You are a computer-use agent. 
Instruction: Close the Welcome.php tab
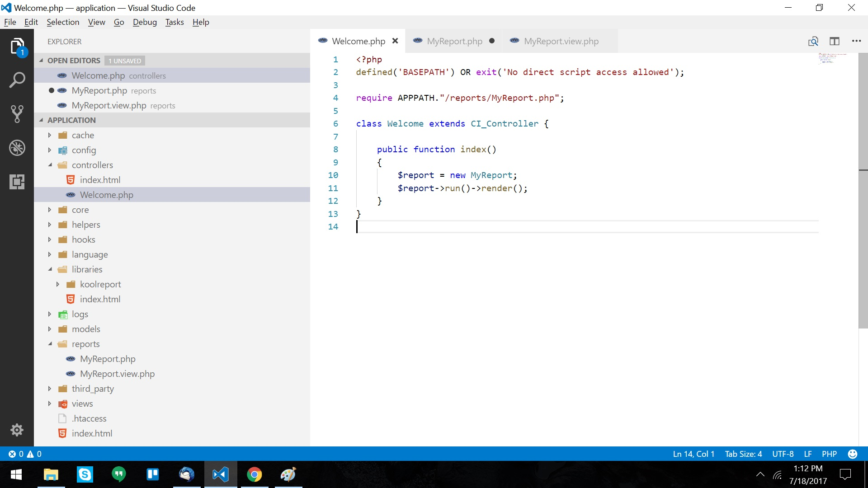coord(395,41)
